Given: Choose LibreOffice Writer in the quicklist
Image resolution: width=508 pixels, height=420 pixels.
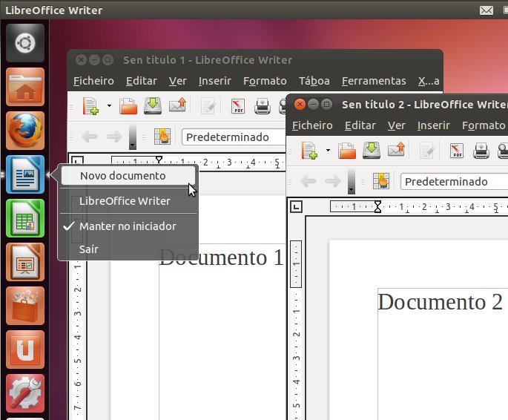Looking at the screenshot, I should point(128,201).
